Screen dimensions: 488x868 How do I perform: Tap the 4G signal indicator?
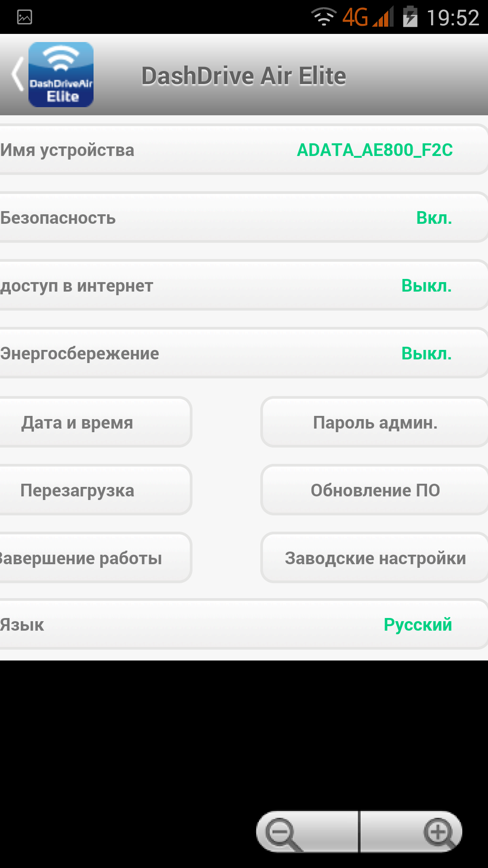click(367, 17)
